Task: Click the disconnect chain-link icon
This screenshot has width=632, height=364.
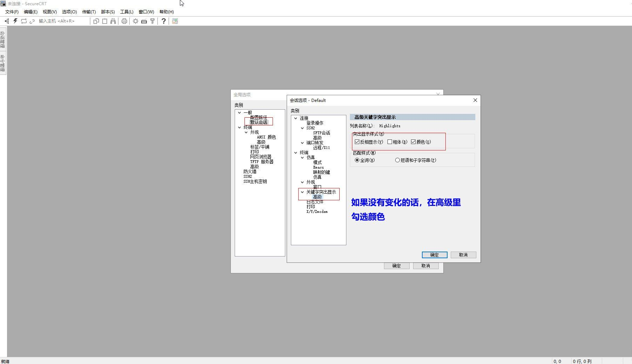Action: click(32, 21)
